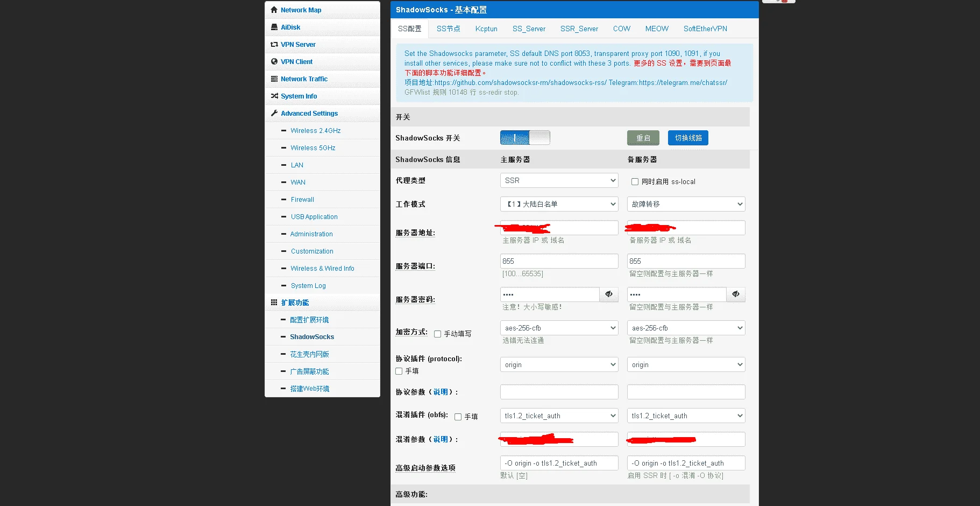980x506 pixels.
Task: Click the 重启 restart button
Action: (x=643, y=138)
